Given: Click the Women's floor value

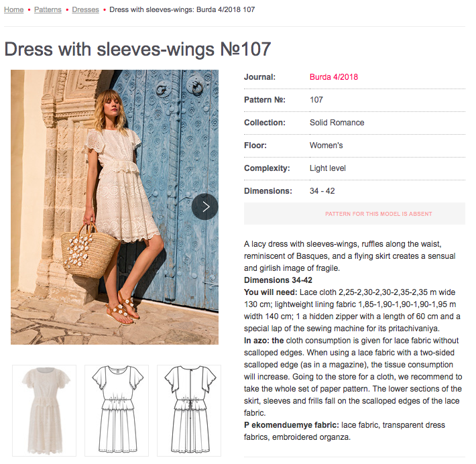Looking at the screenshot, I should tap(326, 146).
